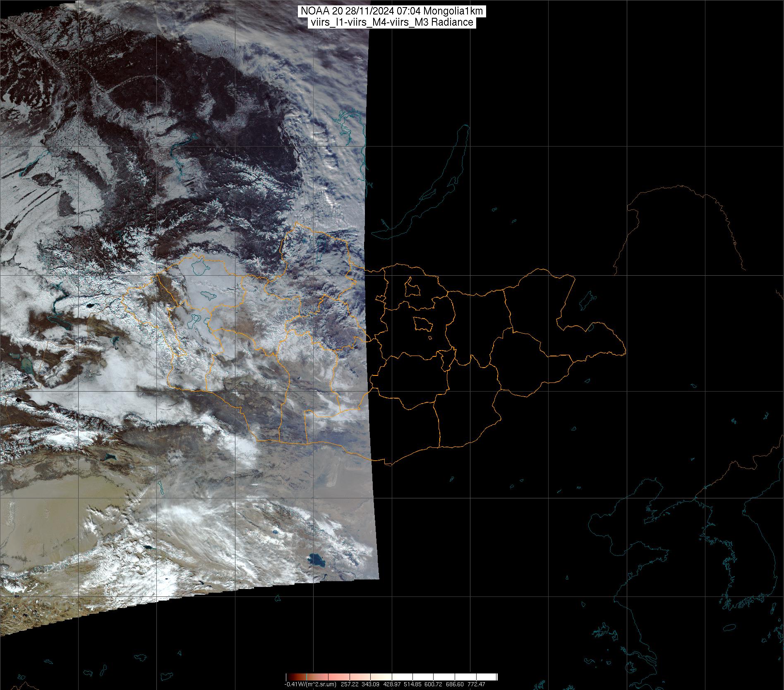Click the '514.85' scale value

coord(412,684)
